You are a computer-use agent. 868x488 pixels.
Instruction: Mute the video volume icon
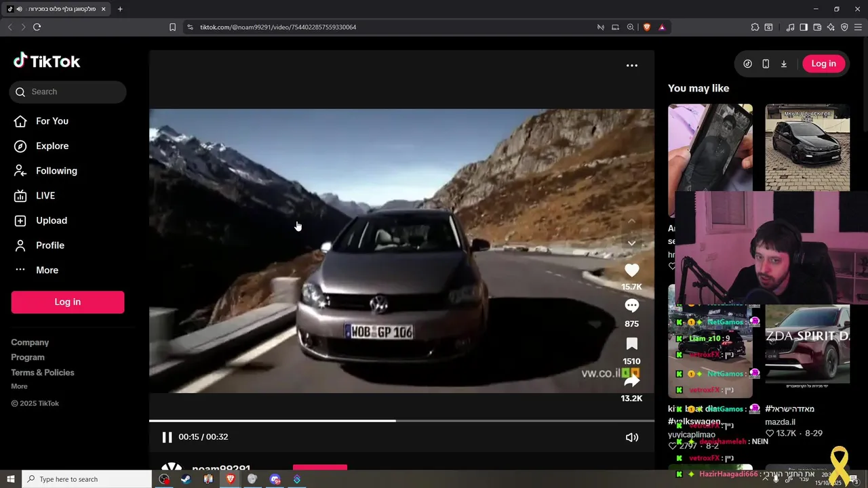pos(632,437)
